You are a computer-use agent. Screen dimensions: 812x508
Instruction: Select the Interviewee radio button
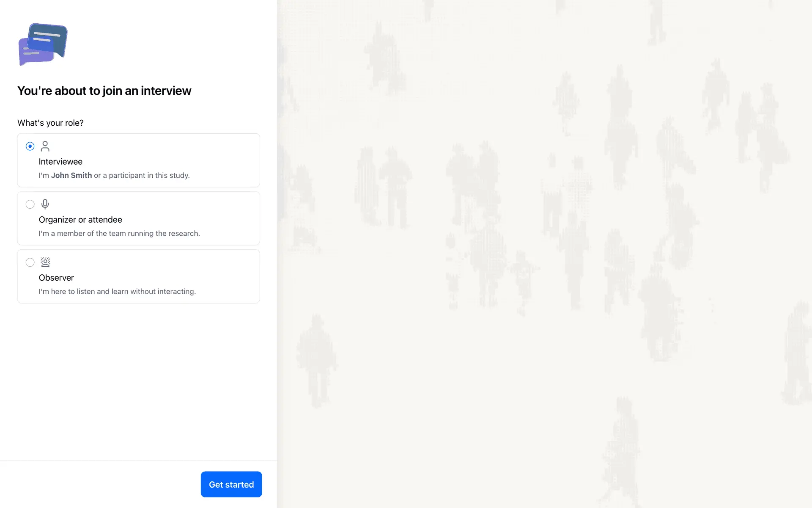click(x=30, y=146)
